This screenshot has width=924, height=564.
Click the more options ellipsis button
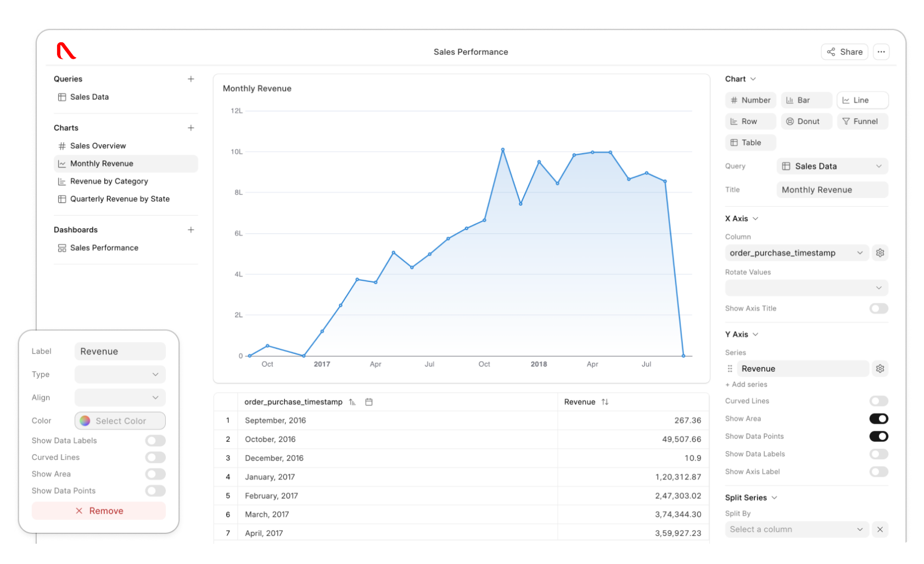click(x=881, y=52)
